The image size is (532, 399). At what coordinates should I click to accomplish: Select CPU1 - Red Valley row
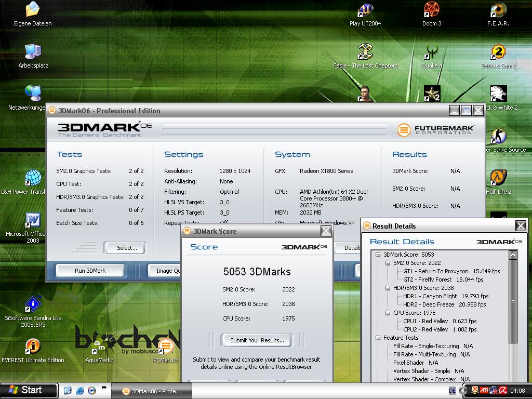[440, 321]
